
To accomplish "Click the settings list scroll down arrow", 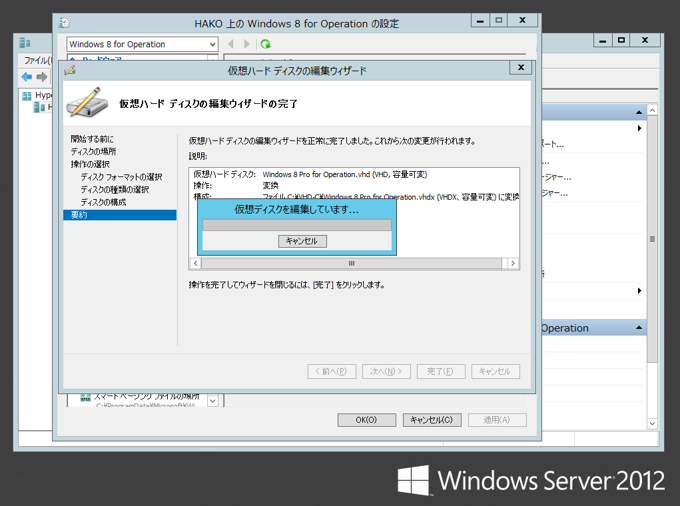I will click(x=212, y=401).
